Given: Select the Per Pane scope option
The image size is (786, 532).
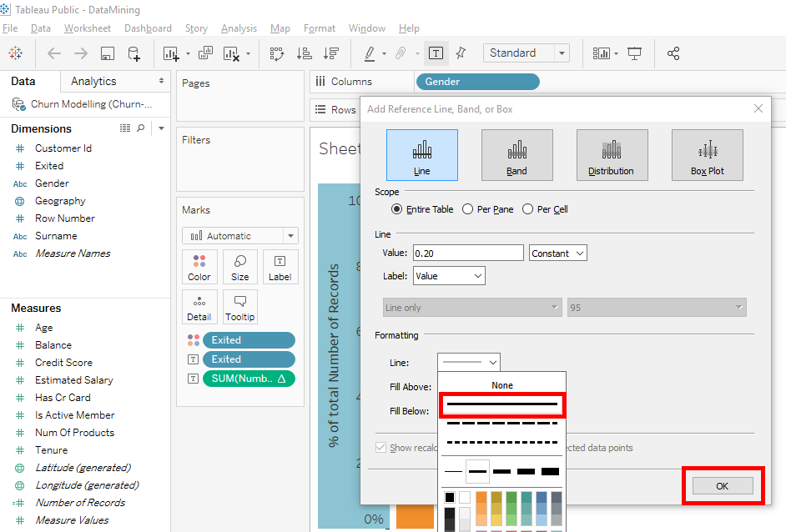Looking at the screenshot, I should click(x=468, y=209).
